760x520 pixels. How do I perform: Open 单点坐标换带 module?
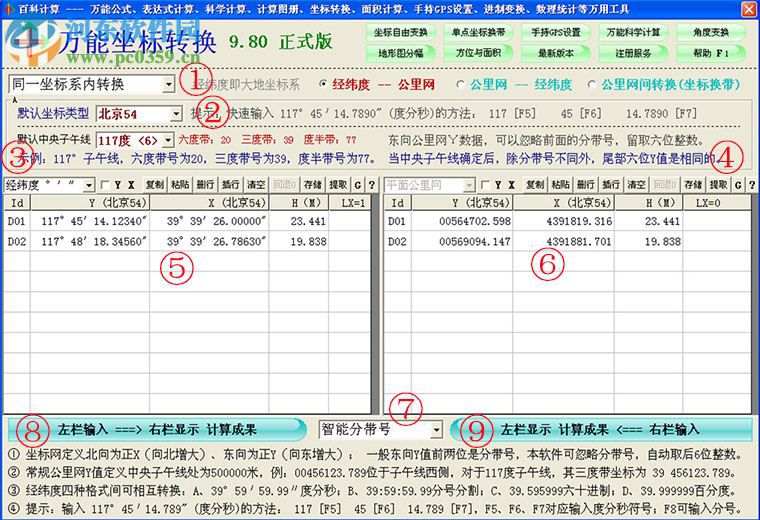(478, 32)
